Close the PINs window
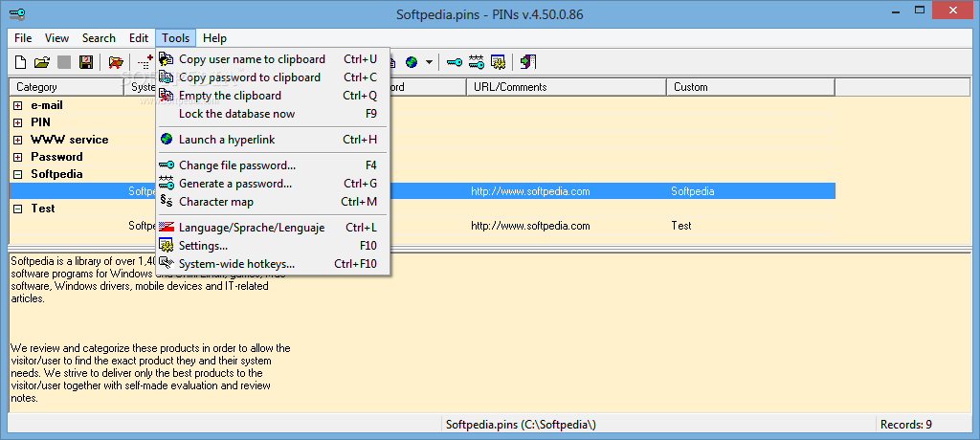980x440 pixels. tap(952, 10)
